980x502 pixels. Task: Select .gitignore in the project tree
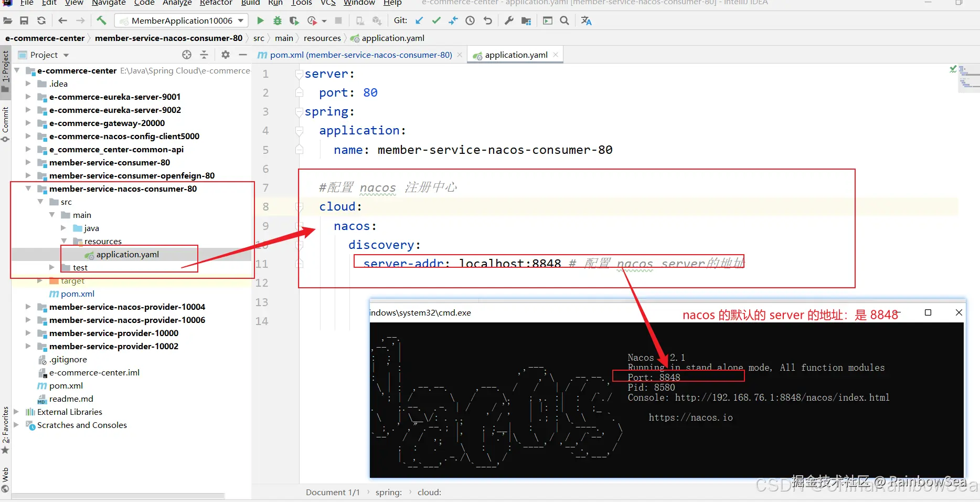[68, 359]
